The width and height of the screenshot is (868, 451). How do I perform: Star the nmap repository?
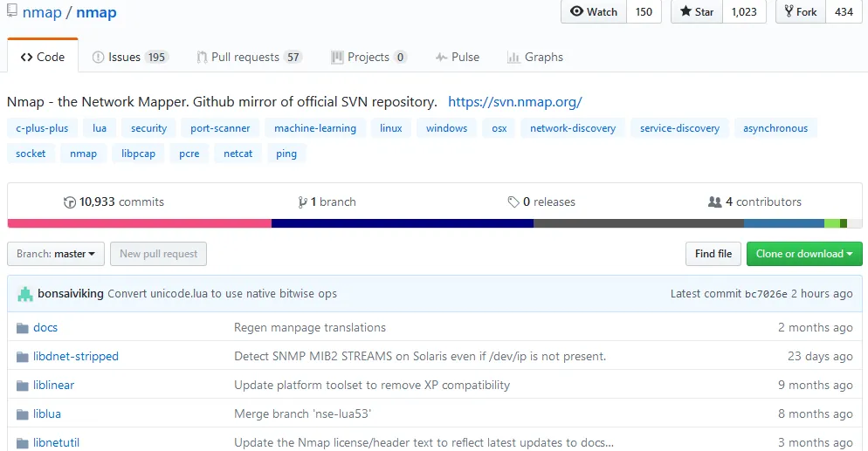point(695,12)
